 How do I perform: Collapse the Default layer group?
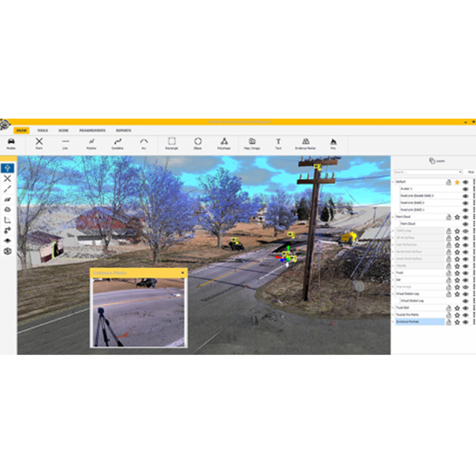coord(393,182)
